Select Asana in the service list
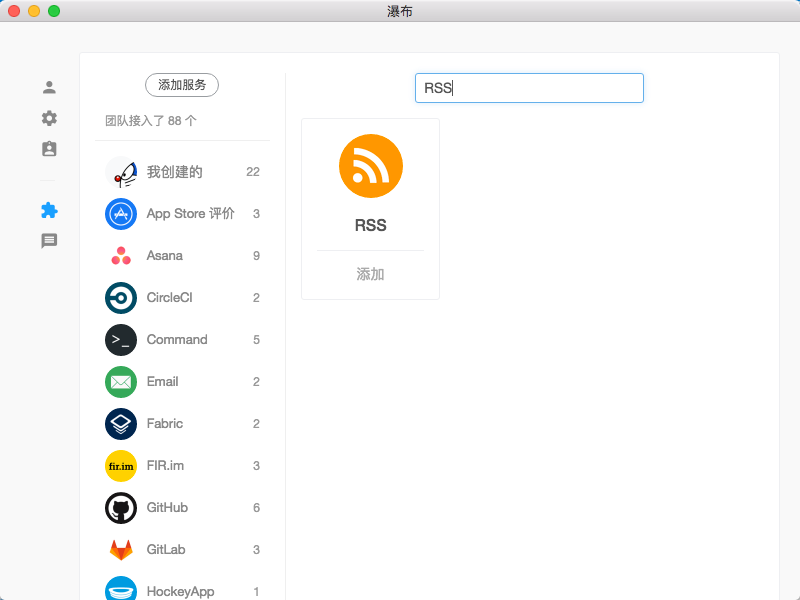 (x=182, y=256)
